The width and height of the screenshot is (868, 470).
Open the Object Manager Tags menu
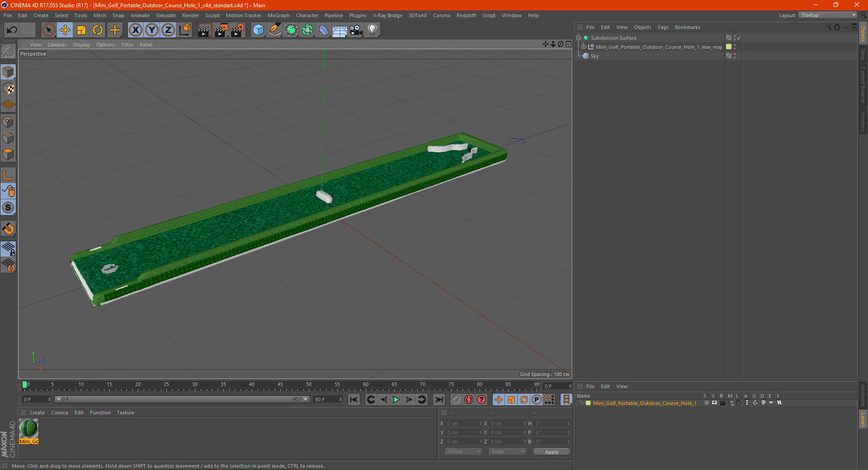[663, 27]
